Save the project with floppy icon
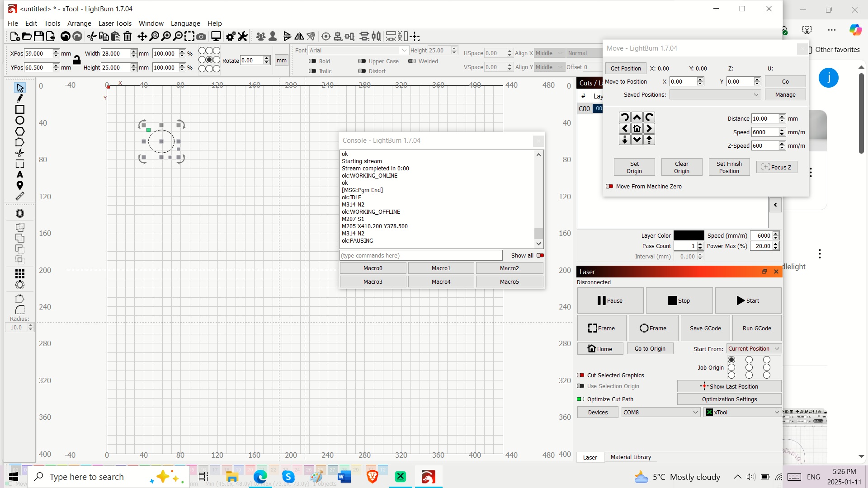This screenshot has width=868, height=488. 39,37
